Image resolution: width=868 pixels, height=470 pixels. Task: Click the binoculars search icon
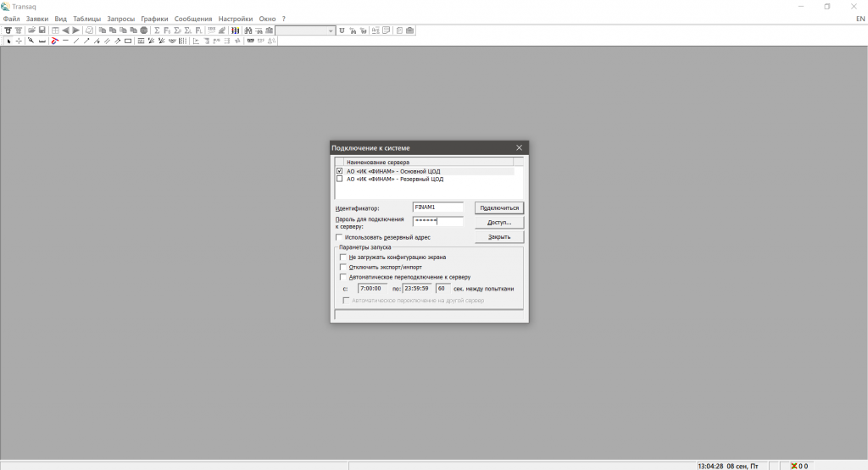click(x=248, y=30)
